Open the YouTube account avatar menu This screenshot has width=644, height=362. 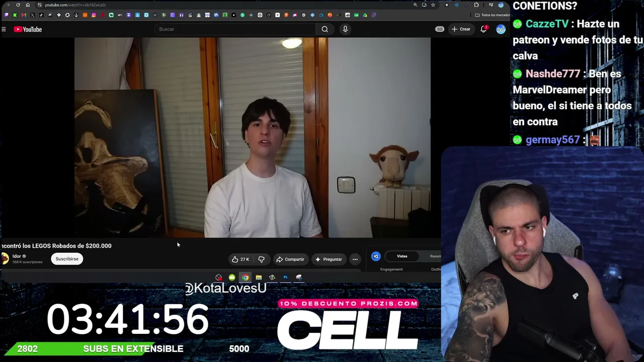[501, 29]
